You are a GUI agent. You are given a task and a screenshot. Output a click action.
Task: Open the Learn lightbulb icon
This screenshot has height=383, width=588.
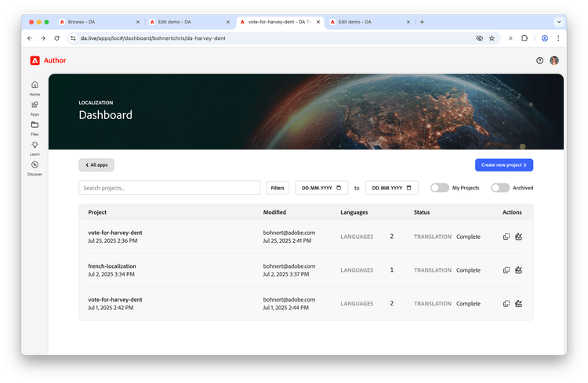pyautogui.click(x=34, y=145)
